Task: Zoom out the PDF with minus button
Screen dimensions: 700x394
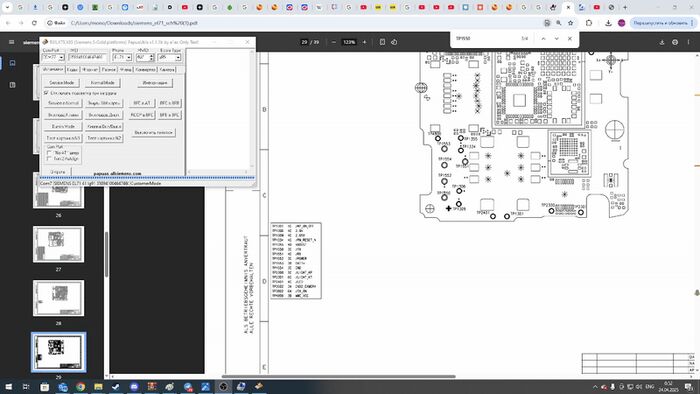Action: (x=333, y=42)
